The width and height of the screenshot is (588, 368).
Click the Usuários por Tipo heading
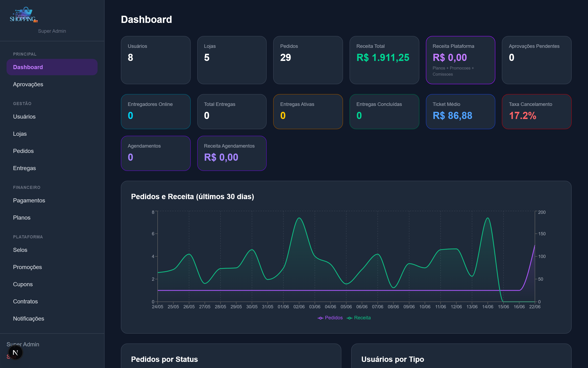tap(393, 359)
